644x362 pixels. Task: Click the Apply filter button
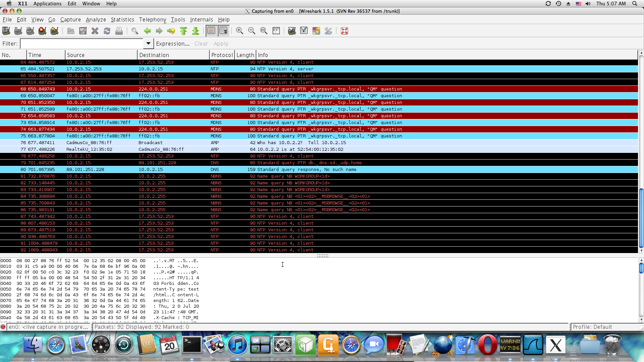coord(221,44)
